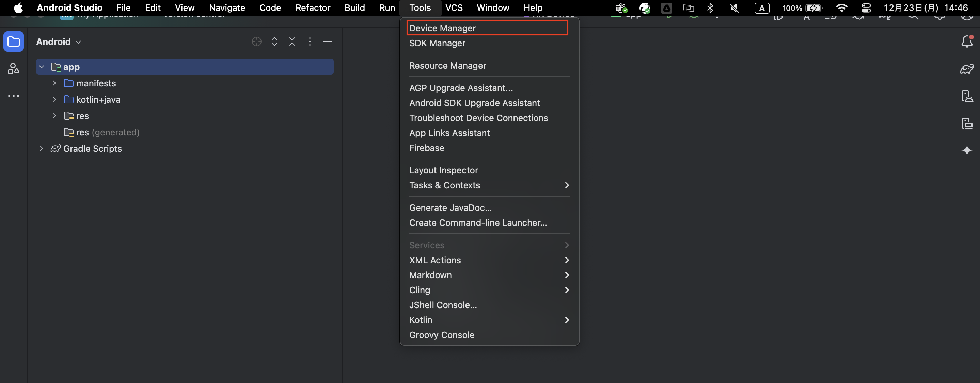
Task: Expand the kotlin+java folder
Action: tap(54, 100)
